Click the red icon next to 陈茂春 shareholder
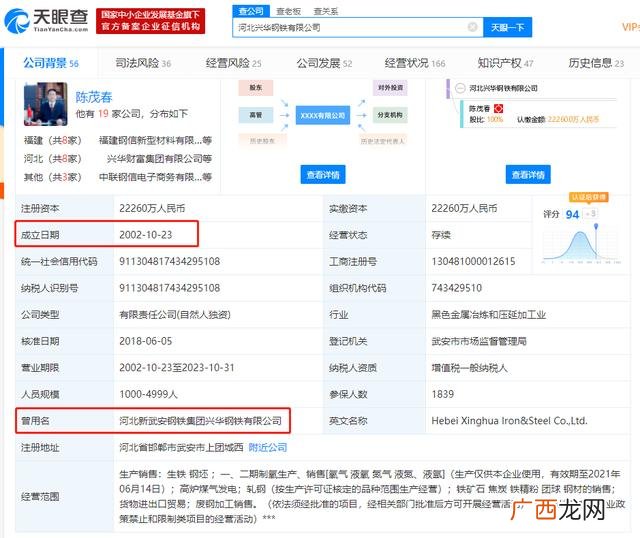The width and height of the screenshot is (640, 538). (x=498, y=109)
